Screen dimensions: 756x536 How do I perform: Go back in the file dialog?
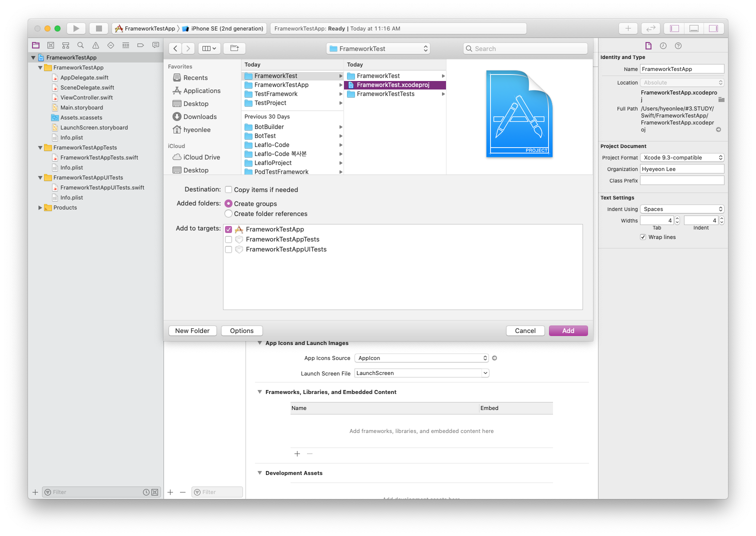[x=175, y=48]
